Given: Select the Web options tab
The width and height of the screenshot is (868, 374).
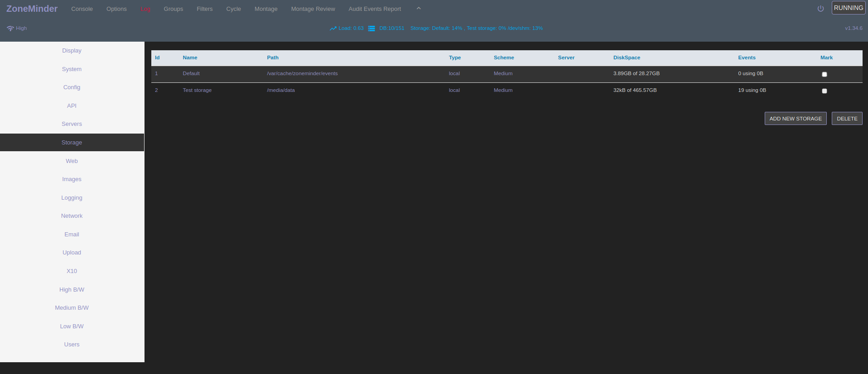Looking at the screenshot, I should coord(72,161).
